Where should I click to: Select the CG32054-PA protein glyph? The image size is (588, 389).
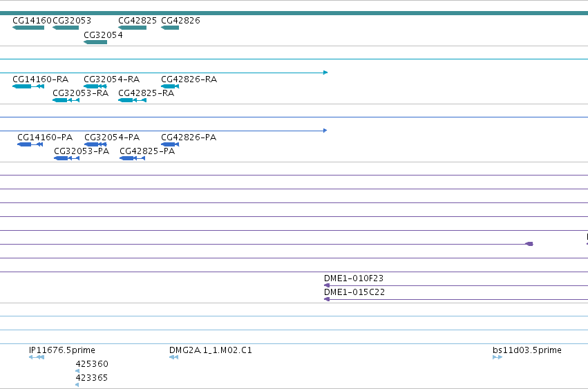pyautogui.click(x=95, y=144)
